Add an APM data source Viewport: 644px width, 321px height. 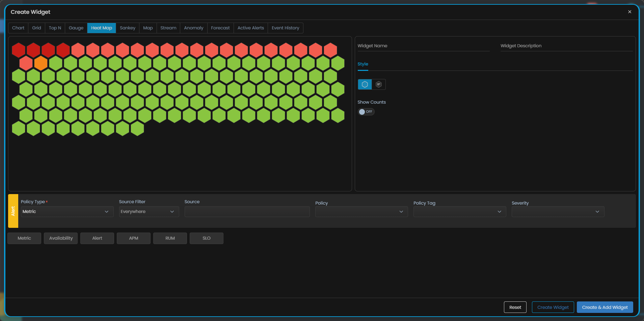pos(134,238)
